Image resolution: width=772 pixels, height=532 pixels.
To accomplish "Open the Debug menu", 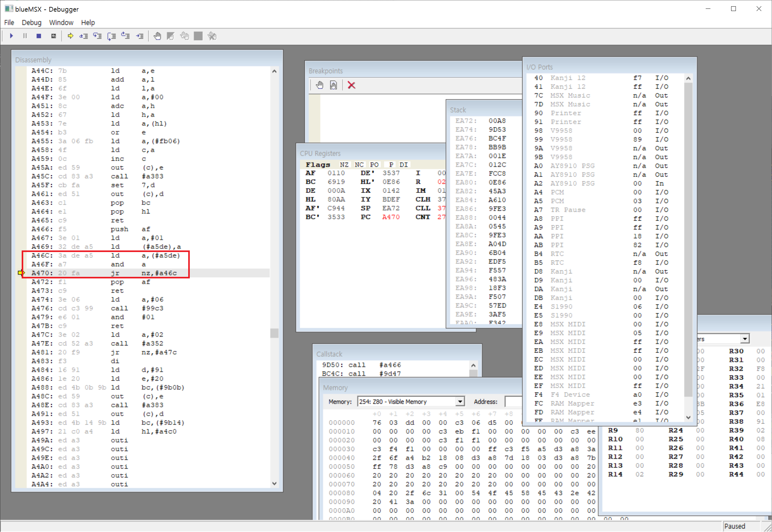I will (x=32, y=22).
